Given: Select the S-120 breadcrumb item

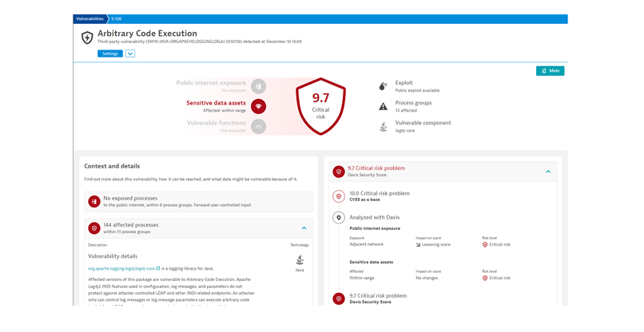Looking at the screenshot, I should pyautogui.click(x=117, y=18).
